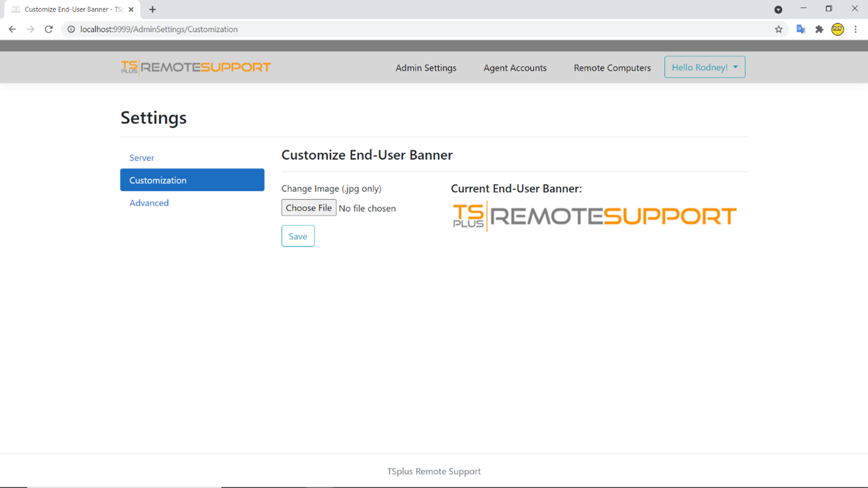868x488 pixels.
Task: Navigate to Remote Computers
Action: tap(612, 68)
